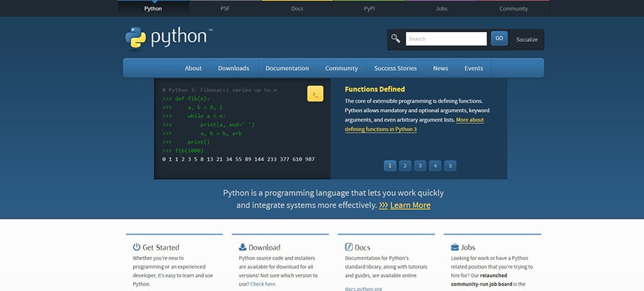
Task: Open the Documentation menu
Action: pos(287,69)
